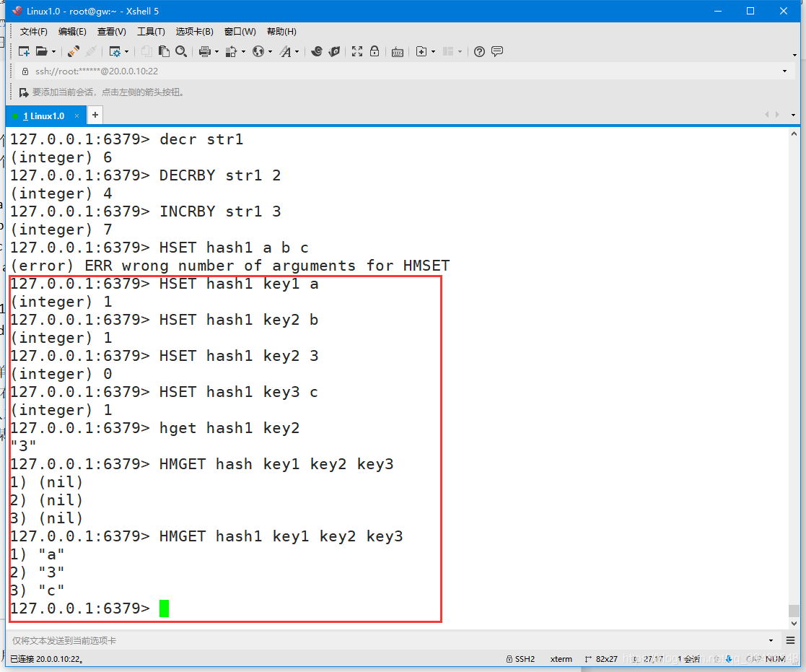This screenshot has height=672, width=806.
Task: Click the Lock screen padlock icon
Action: click(374, 51)
